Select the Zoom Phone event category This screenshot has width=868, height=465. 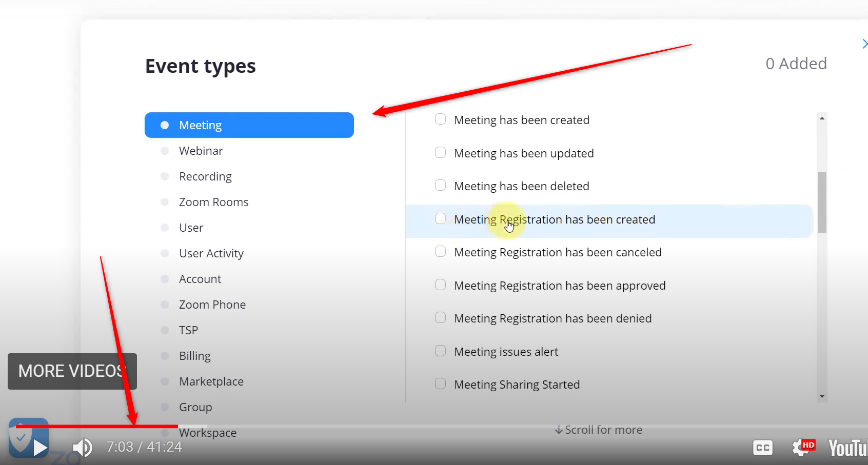[212, 305]
